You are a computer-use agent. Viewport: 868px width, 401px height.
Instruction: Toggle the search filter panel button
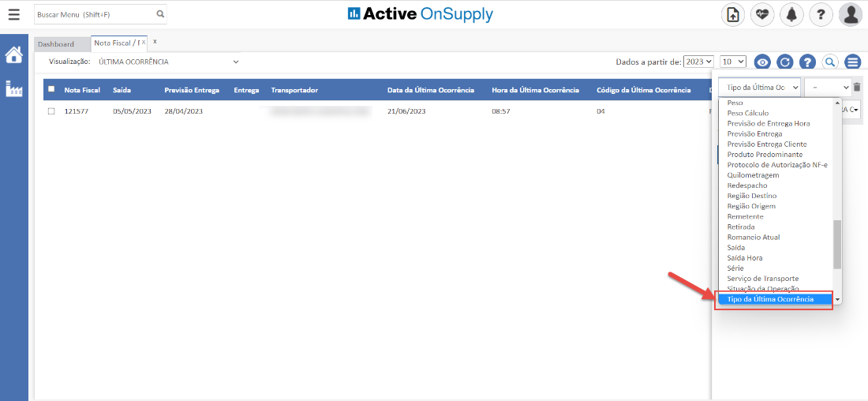tap(830, 62)
